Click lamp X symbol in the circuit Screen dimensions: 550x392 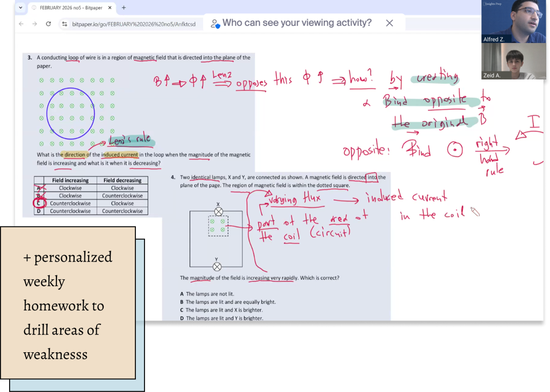click(219, 212)
